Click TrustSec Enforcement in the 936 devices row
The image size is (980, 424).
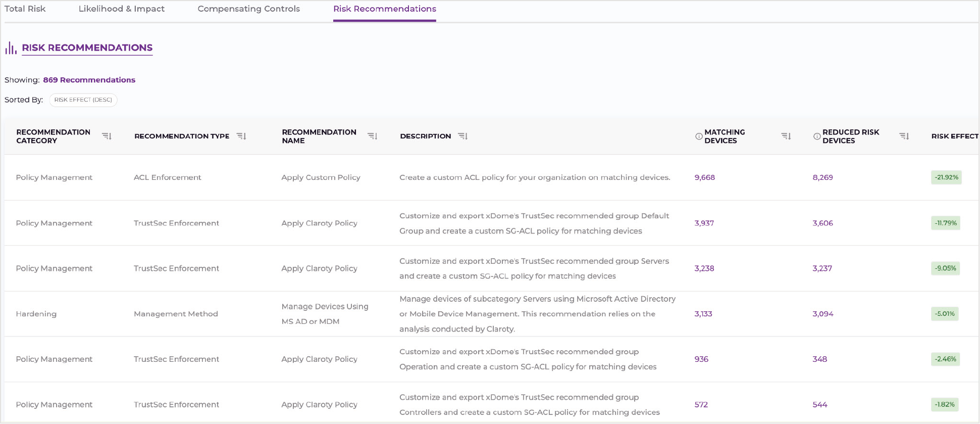(x=177, y=359)
